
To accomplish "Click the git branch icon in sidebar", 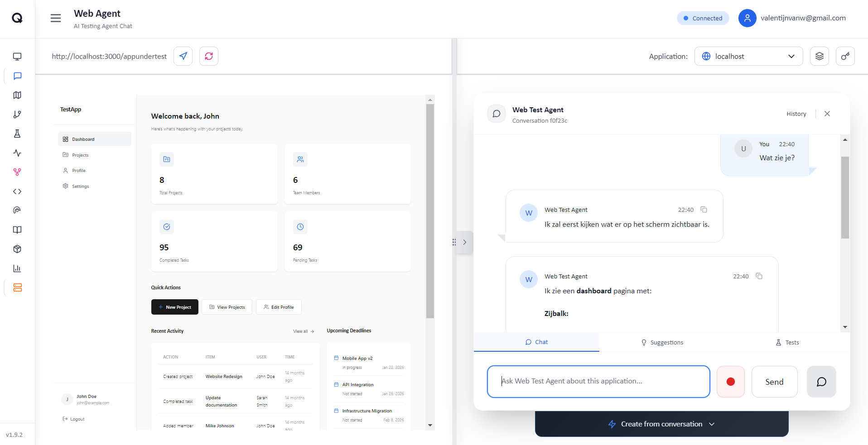I will pyautogui.click(x=17, y=115).
